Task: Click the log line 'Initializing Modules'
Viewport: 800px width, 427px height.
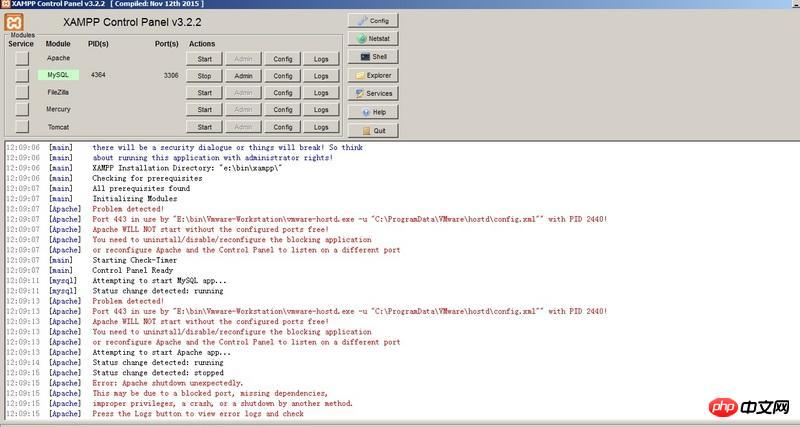Action: [135, 199]
